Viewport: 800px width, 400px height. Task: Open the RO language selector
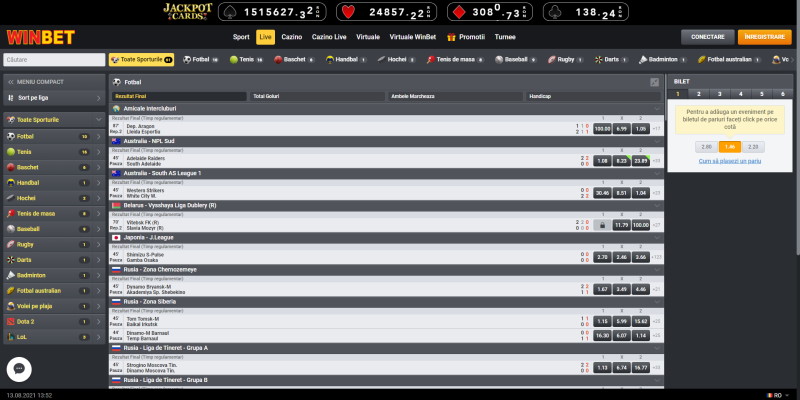pos(777,395)
